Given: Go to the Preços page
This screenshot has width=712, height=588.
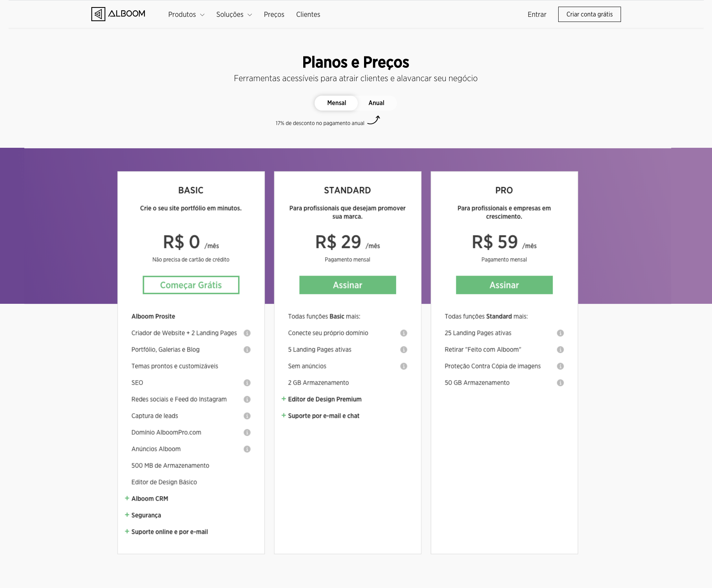Looking at the screenshot, I should tap(274, 15).
